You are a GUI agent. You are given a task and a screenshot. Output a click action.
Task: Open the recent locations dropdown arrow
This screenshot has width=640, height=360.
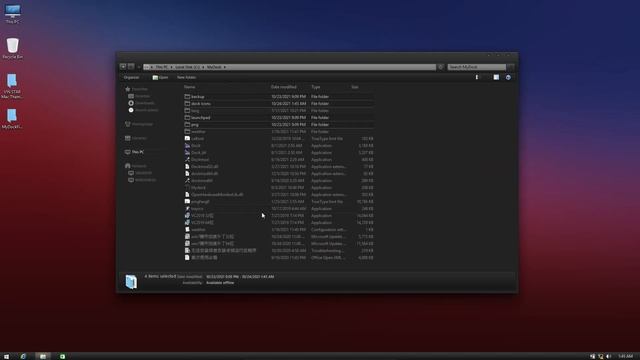tap(138, 67)
